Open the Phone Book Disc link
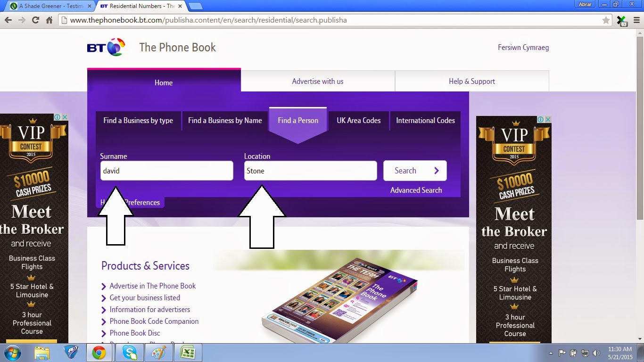Screen dimensions: 644x362 pos(135,333)
